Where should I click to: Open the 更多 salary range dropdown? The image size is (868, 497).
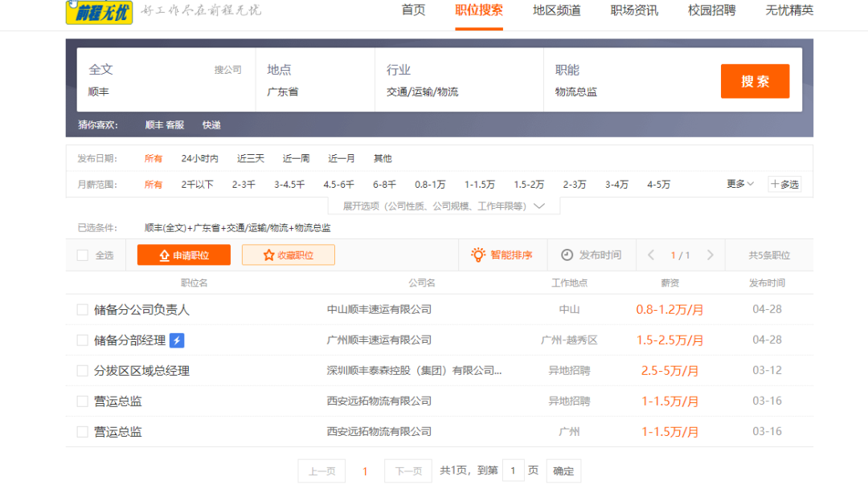click(x=739, y=184)
